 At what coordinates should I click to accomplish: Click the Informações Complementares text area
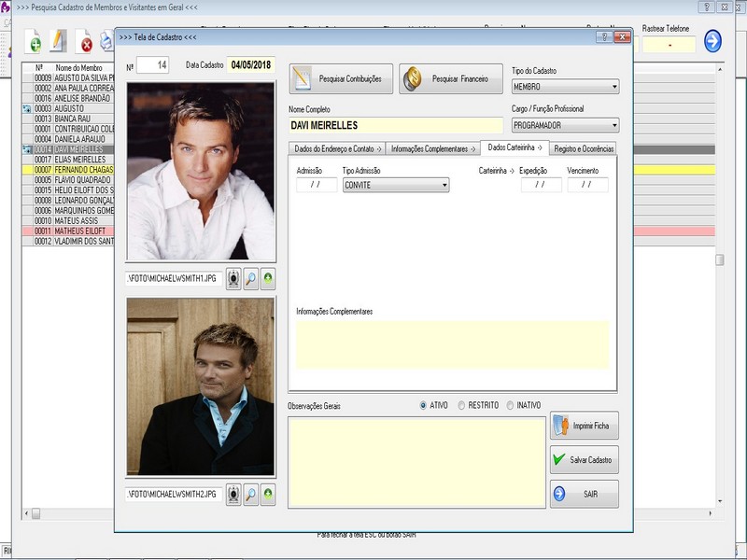pos(452,344)
